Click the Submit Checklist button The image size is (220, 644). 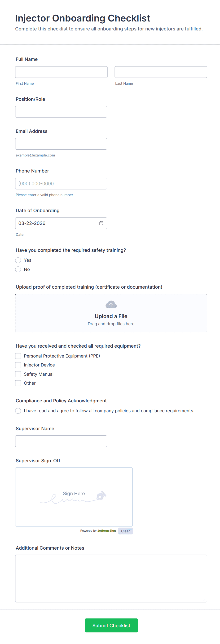(x=111, y=625)
